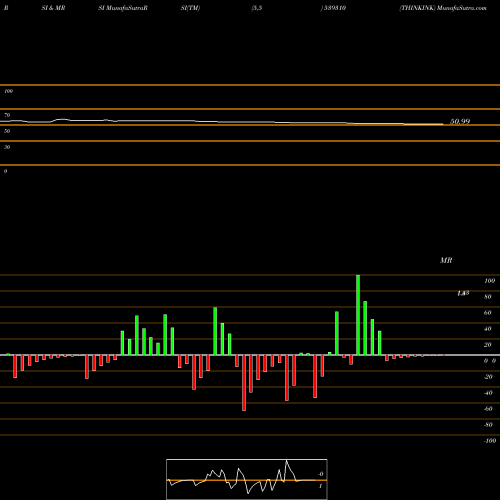Click the 50 level label on RSI axis
Screen dimensions: 500x500
pos(7,131)
